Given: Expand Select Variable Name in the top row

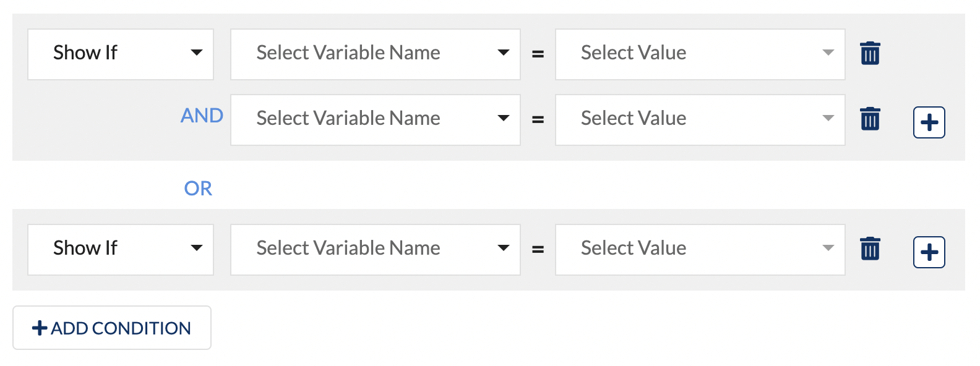Looking at the screenshot, I should [375, 54].
